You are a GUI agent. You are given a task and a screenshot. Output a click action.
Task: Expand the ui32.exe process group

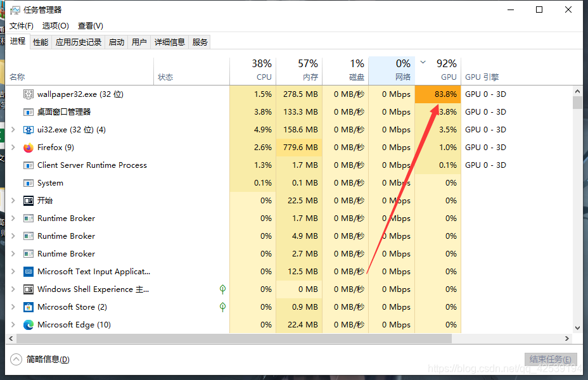13,130
